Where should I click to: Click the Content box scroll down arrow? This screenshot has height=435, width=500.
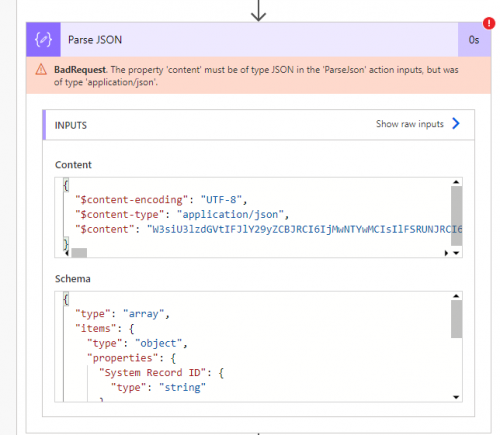tap(456, 253)
